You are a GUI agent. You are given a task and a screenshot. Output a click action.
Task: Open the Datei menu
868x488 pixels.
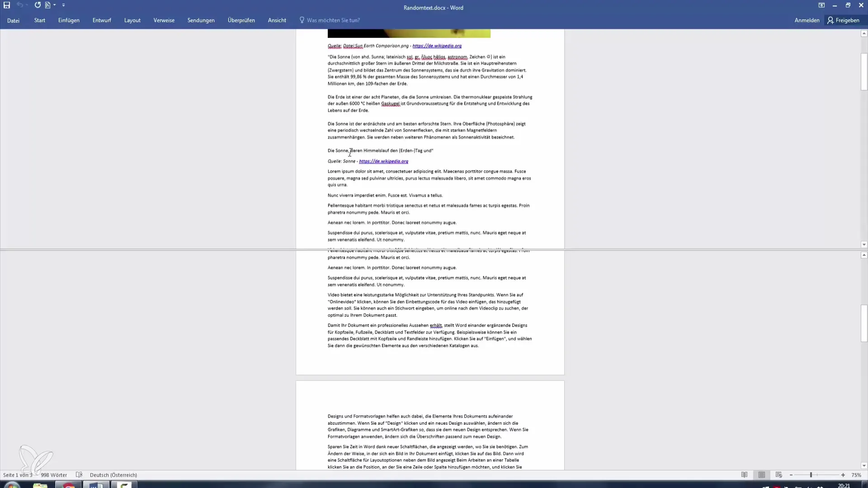click(13, 20)
